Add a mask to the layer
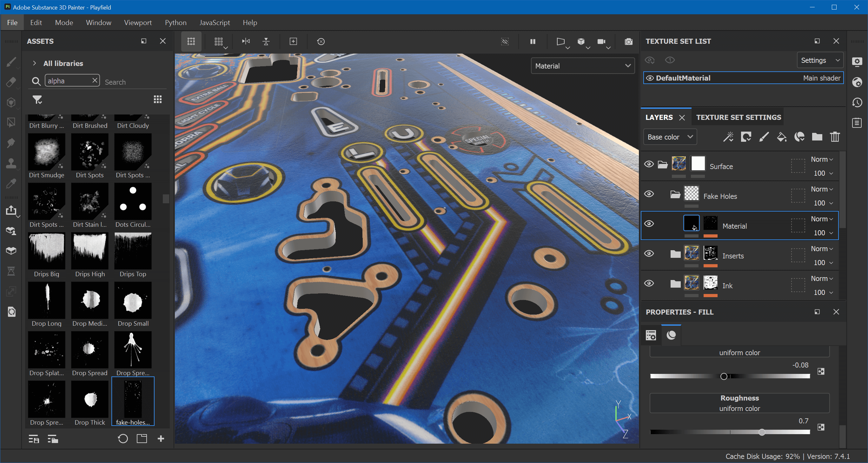 coord(746,137)
